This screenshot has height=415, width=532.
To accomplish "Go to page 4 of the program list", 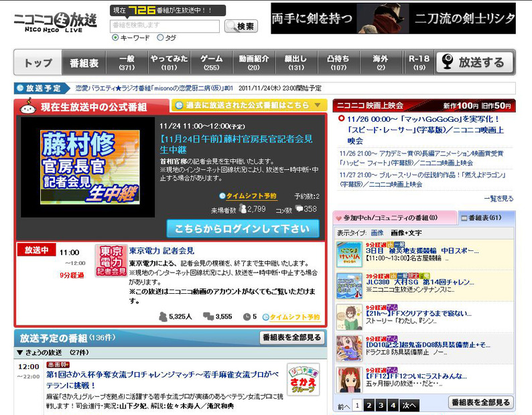I will click(x=393, y=405).
